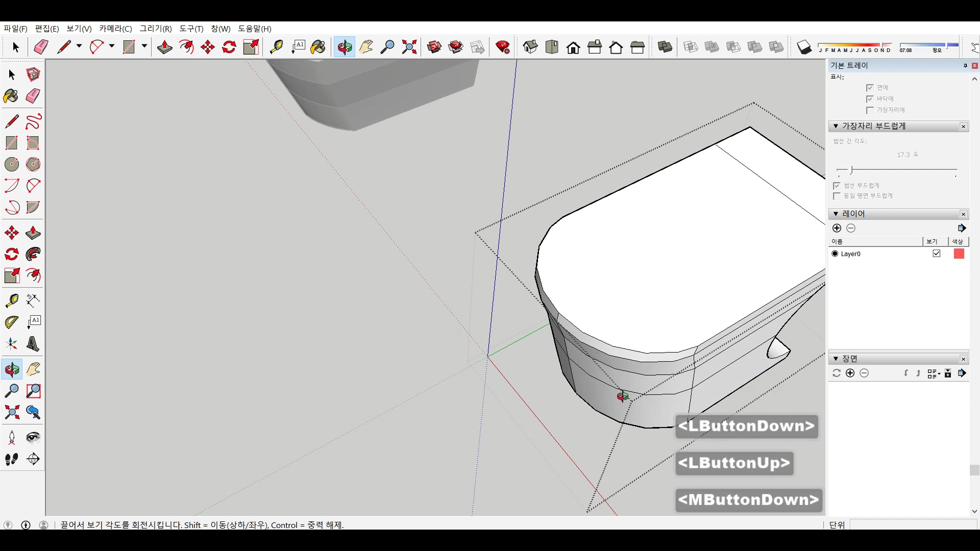Click the add layer plus button
Screen dimensions: 980x551
[x=837, y=228]
